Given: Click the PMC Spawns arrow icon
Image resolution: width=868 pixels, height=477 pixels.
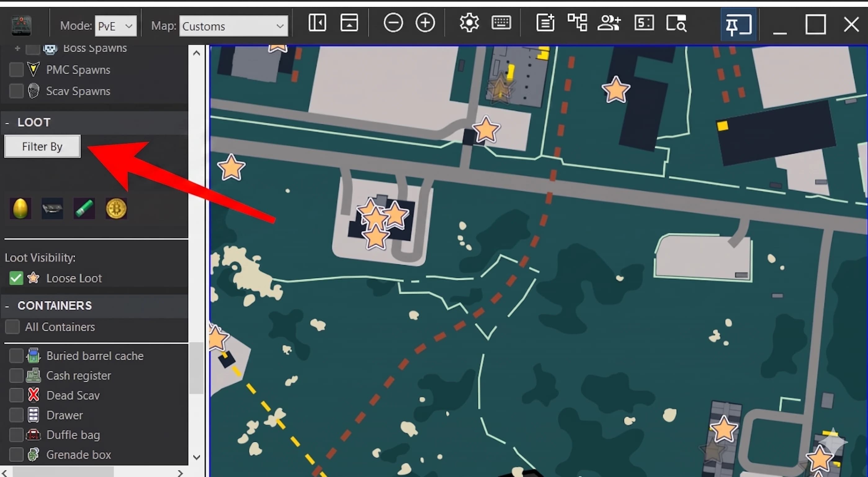Looking at the screenshot, I should click(34, 70).
